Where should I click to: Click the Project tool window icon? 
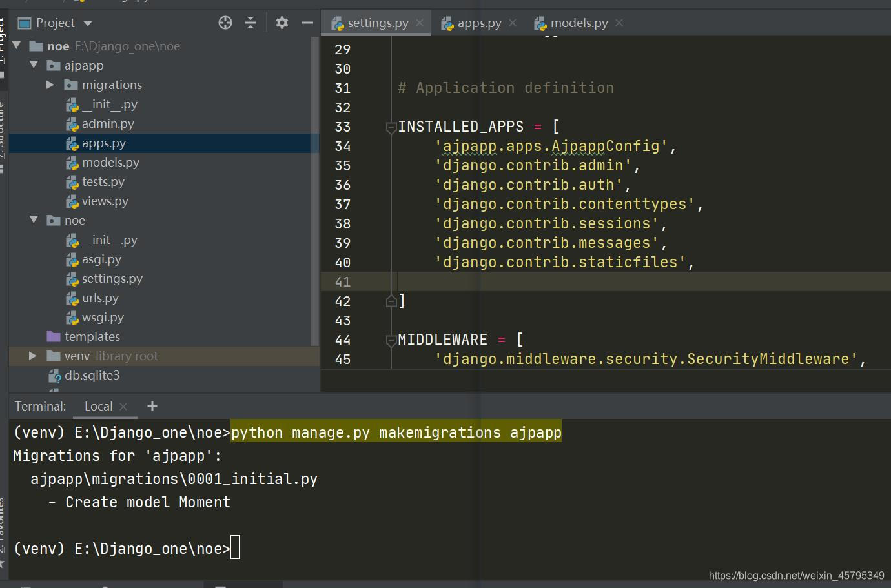(25, 23)
